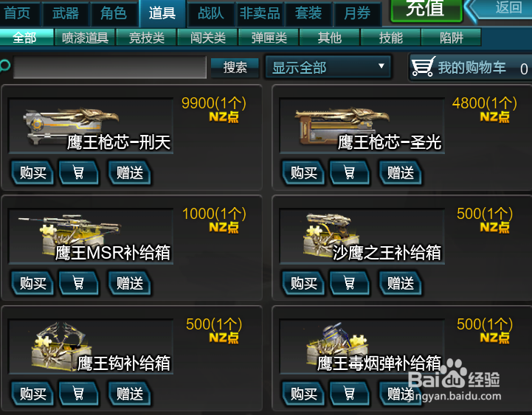Click 充值 recharge button
This screenshot has width=532, height=415.
[426, 10]
